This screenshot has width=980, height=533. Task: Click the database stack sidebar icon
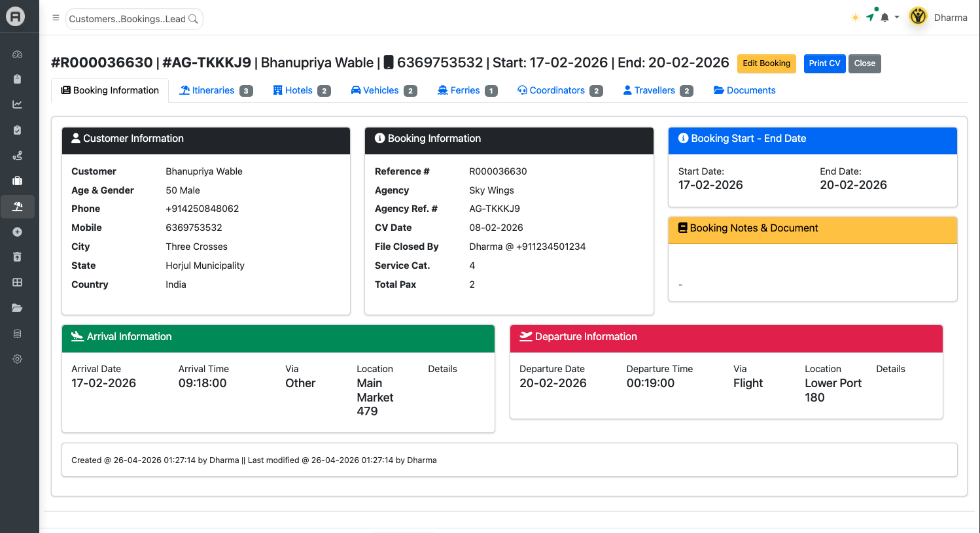(18, 334)
